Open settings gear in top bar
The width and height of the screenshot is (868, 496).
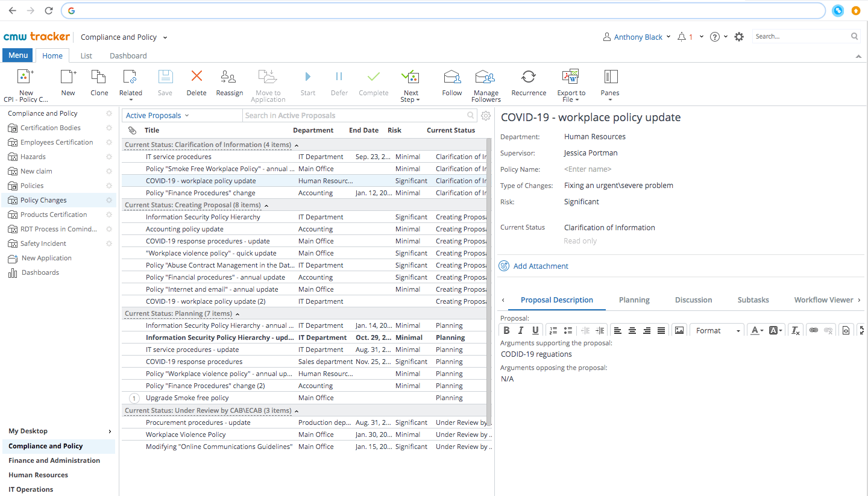(740, 37)
